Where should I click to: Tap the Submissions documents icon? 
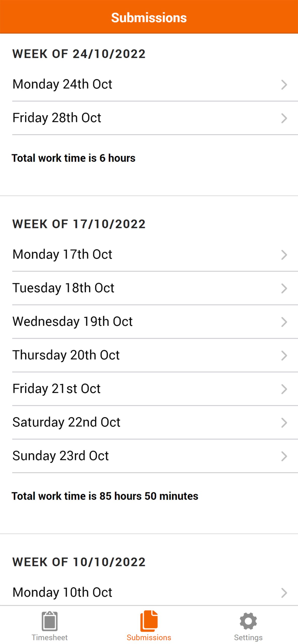click(149, 621)
